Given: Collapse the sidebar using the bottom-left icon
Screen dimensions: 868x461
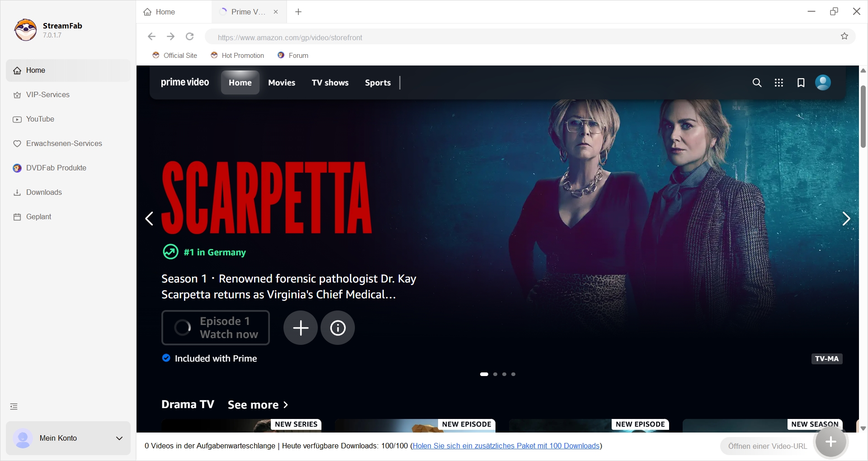Looking at the screenshot, I should [13, 406].
